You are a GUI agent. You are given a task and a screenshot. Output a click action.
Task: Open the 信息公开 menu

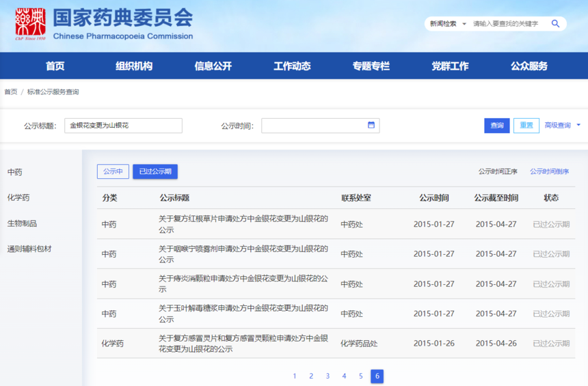point(213,66)
